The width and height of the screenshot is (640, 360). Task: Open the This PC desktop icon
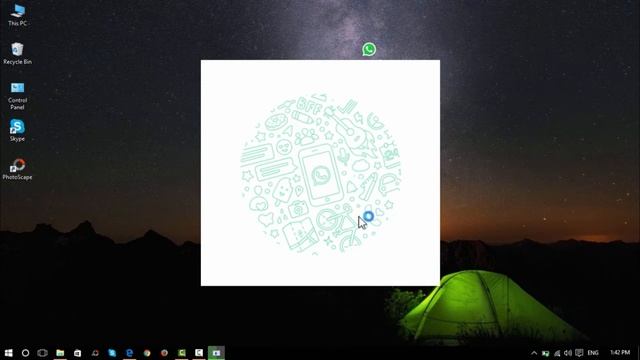[x=18, y=15]
